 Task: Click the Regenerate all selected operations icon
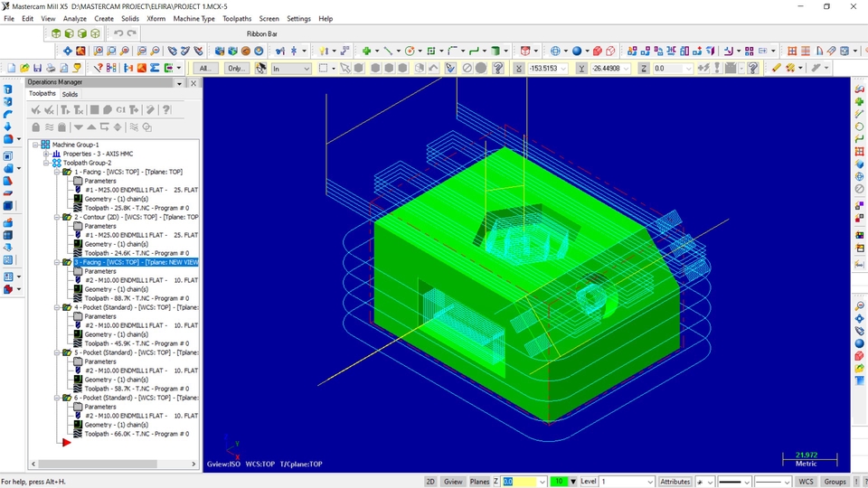point(65,110)
